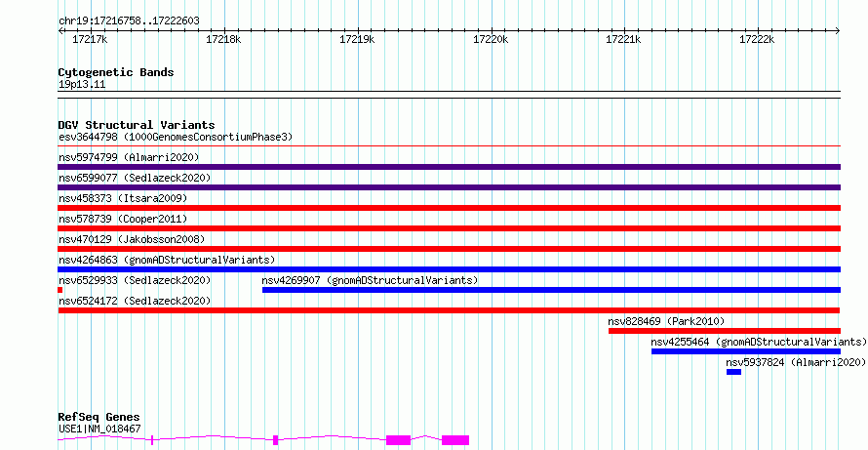The image size is (868, 450).
Task: Click the 17217k ruler label
Action: tap(91, 39)
